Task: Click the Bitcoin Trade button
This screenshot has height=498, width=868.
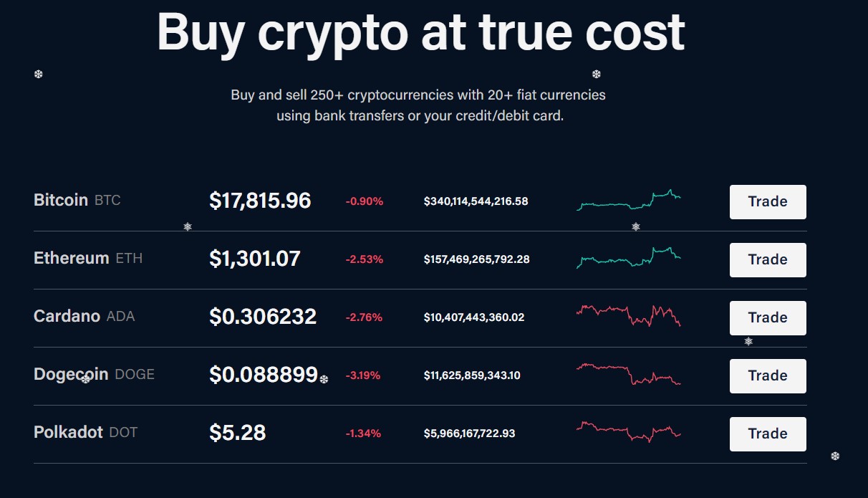Action: (x=767, y=201)
